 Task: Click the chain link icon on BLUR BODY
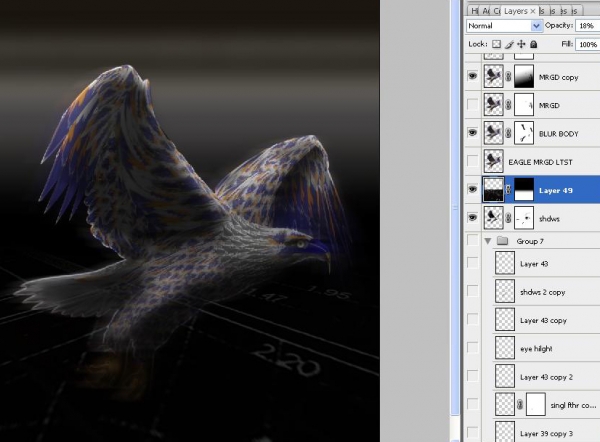pos(508,133)
